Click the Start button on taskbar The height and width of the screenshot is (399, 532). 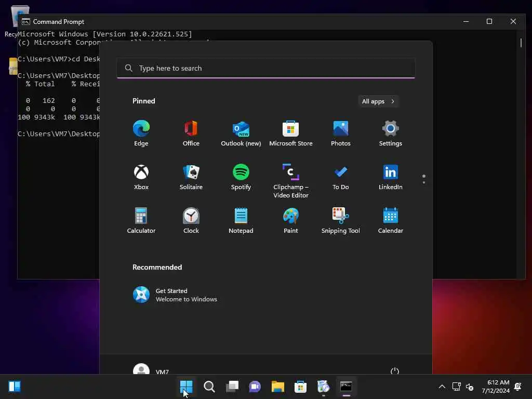pos(187,387)
